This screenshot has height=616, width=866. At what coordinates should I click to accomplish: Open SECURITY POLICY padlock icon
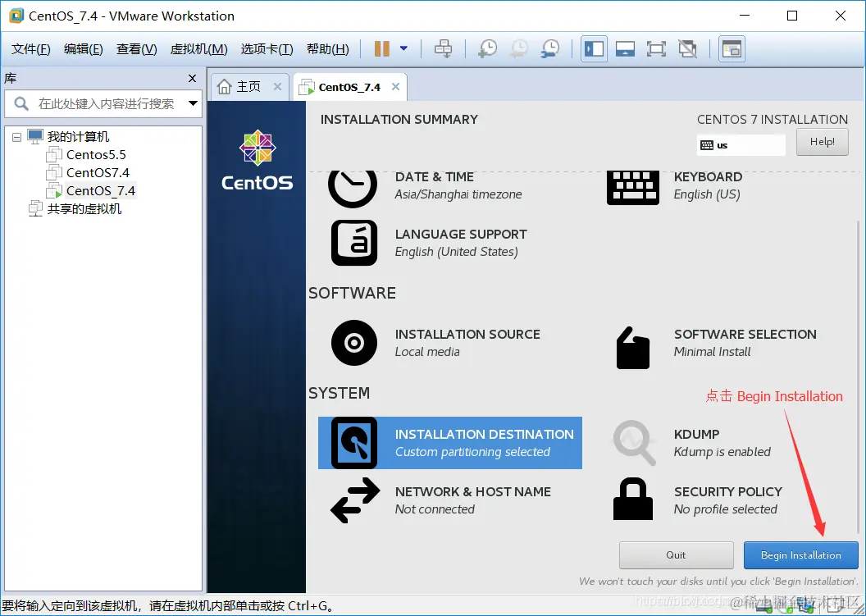click(633, 499)
